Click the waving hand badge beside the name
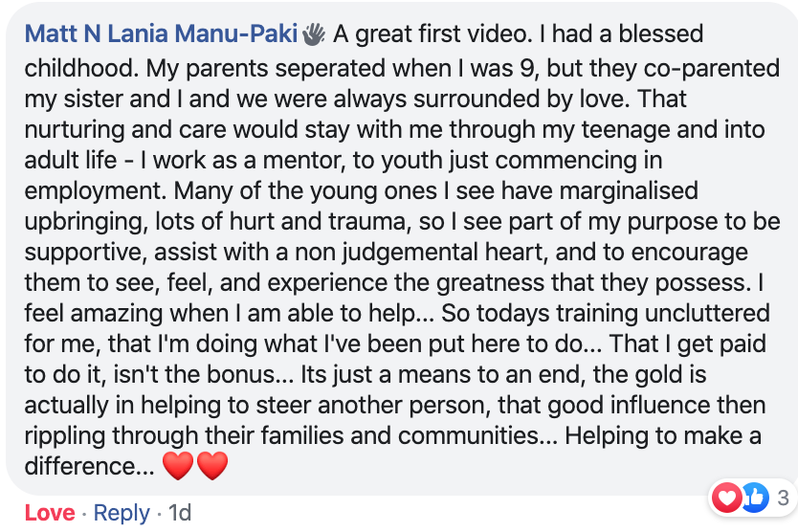 tap(314, 34)
